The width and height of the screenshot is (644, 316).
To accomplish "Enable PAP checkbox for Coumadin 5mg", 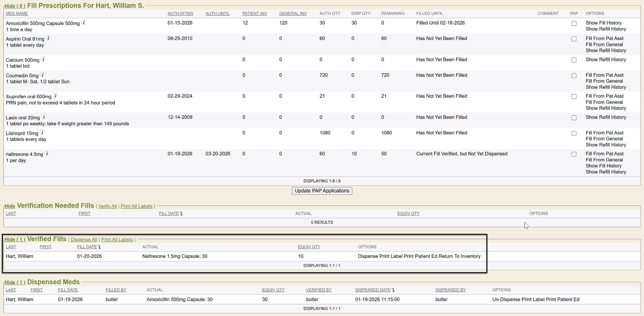I will tap(574, 76).
